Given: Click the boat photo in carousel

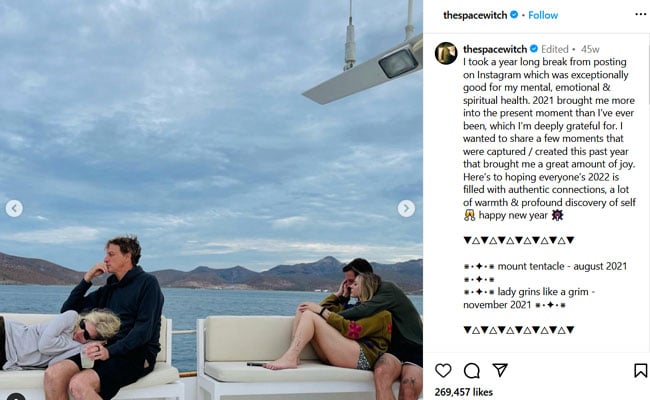Looking at the screenshot, I should coord(211,200).
